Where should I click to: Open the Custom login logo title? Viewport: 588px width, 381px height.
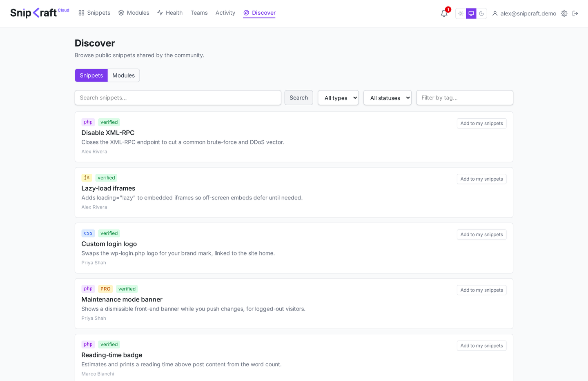tap(109, 244)
